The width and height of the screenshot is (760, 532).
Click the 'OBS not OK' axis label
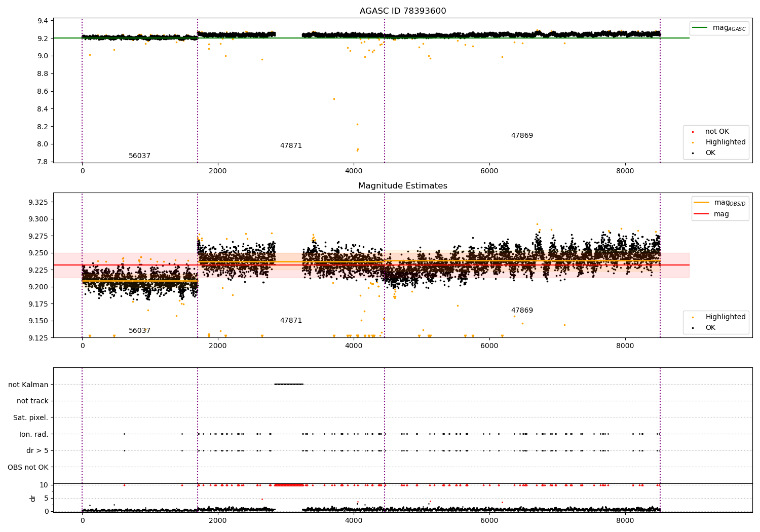click(x=28, y=467)
